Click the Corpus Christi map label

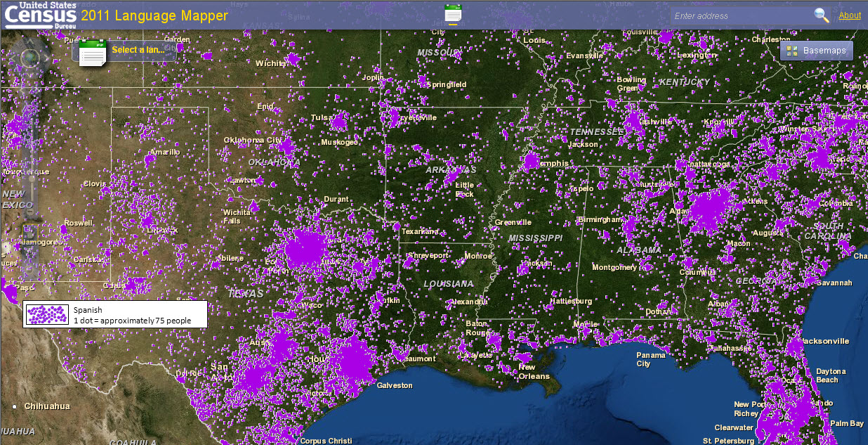coord(326,441)
